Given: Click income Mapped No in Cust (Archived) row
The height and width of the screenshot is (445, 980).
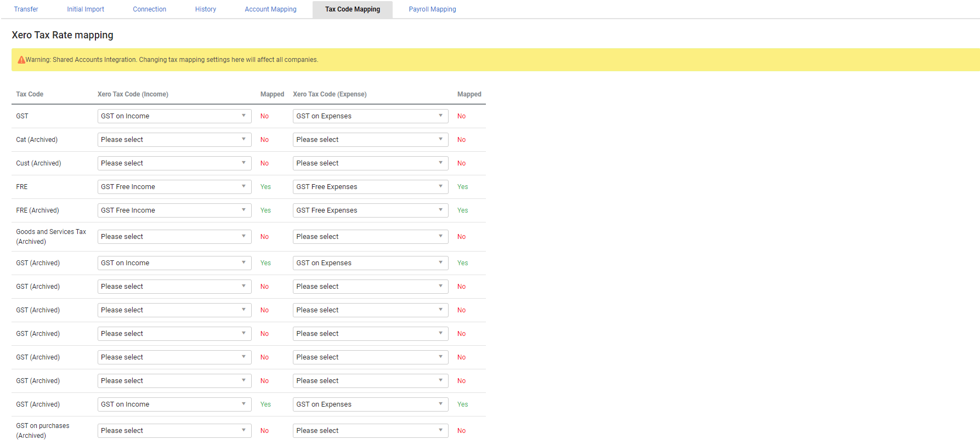Looking at the screenshot, I should click(264, 163).
